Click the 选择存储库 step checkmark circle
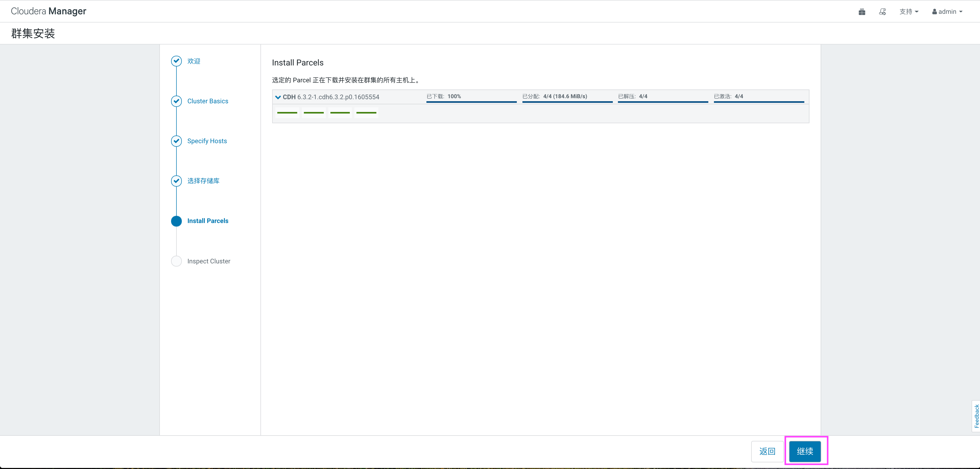Image resolution: width=980 pixels, height=469 pixels. [176, 181]
